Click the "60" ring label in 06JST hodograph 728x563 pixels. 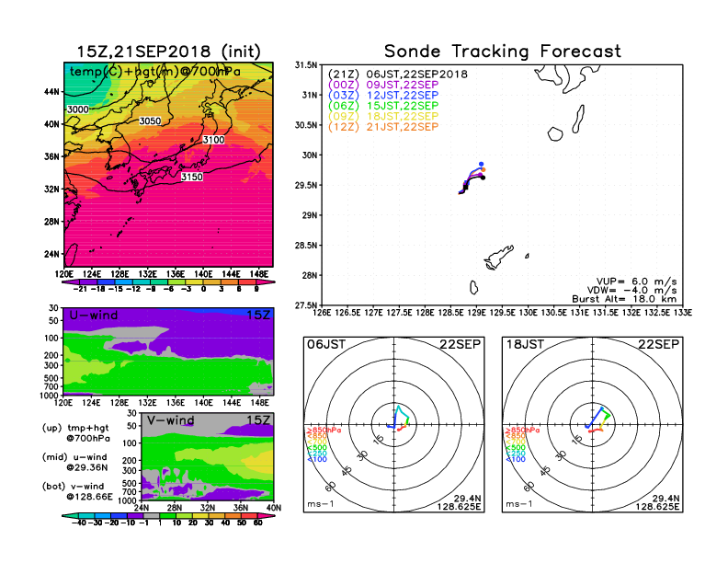pos(331,487)
